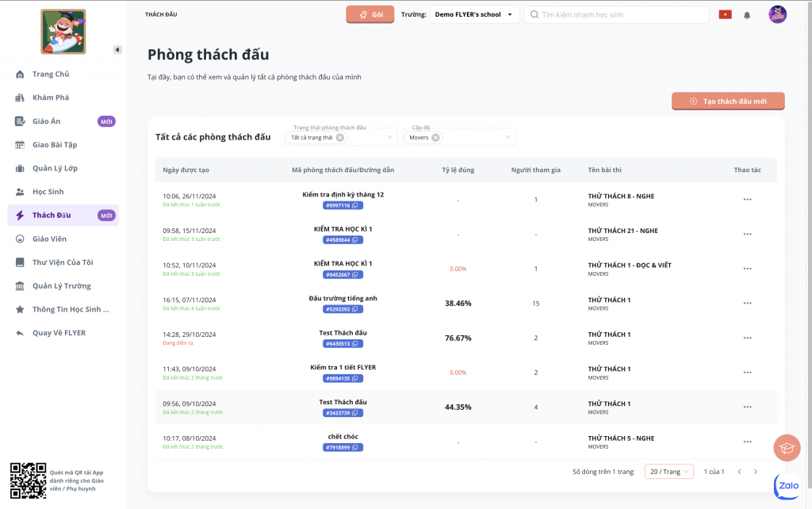This screenshot has width=812, height=509.
Task: Expand the Cấp độ level dropdown
Action: 507,138
